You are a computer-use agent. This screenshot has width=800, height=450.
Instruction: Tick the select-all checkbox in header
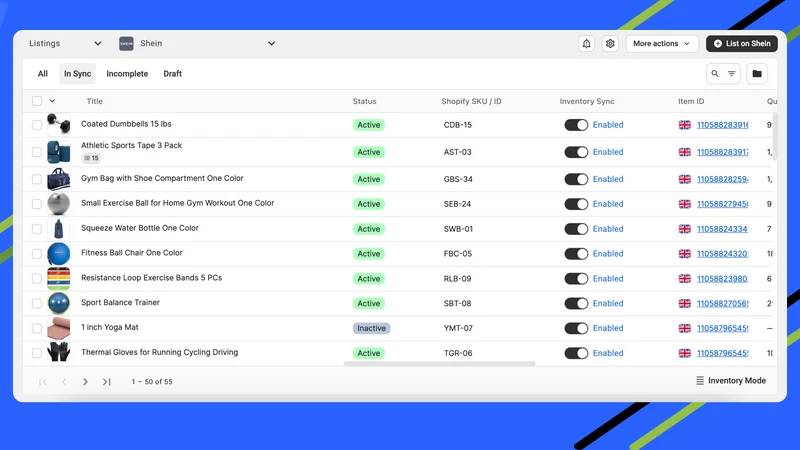coord(37,101)
